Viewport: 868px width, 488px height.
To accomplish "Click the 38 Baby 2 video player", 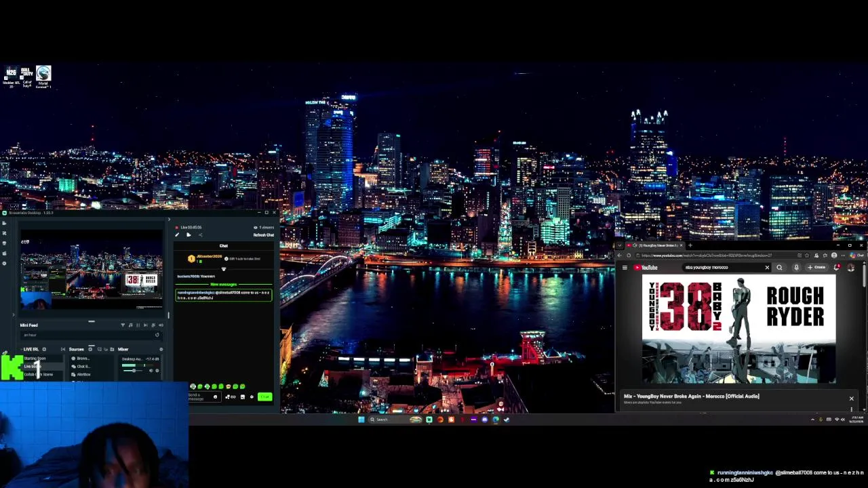I will pos(738,329).
